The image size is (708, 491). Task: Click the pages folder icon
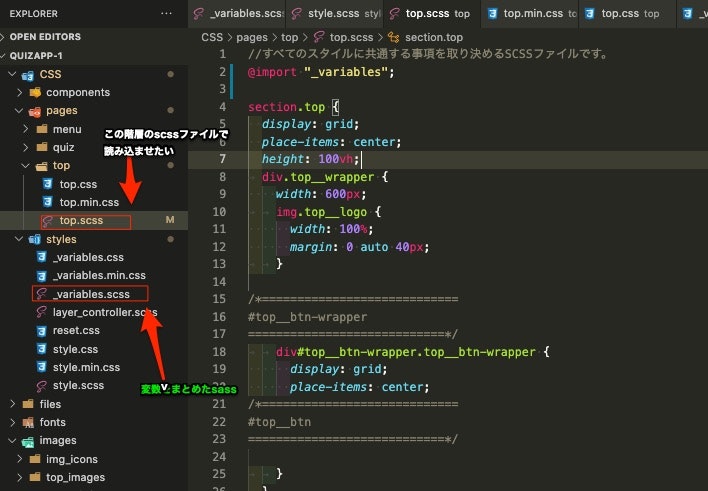coord(34,111)
